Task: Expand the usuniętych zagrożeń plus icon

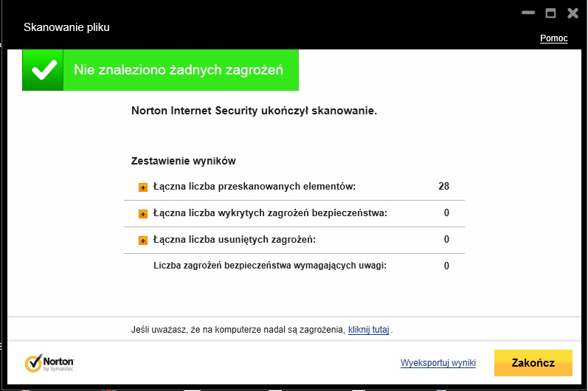Action: click(x=143, y=241)
